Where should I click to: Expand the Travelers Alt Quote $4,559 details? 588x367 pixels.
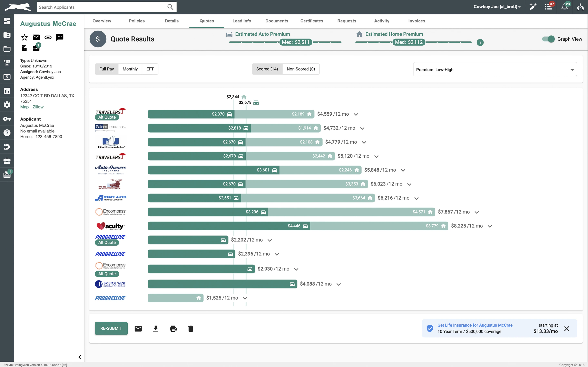[356, 114]
